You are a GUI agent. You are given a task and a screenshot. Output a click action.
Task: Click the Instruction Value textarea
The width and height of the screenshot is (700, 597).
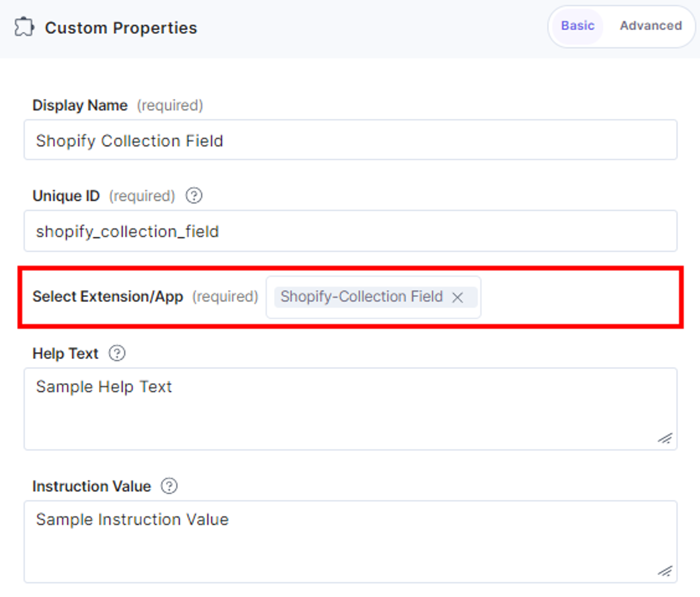[350, 542]
